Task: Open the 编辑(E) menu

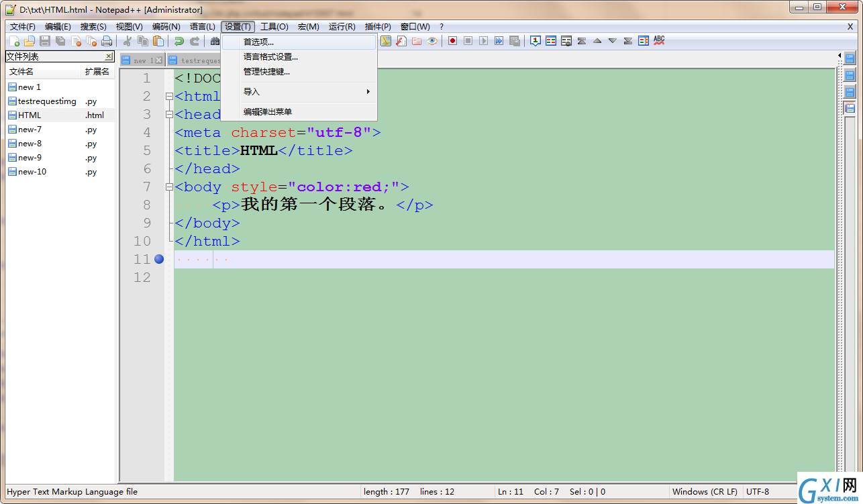Action: [x=58, y=27]
